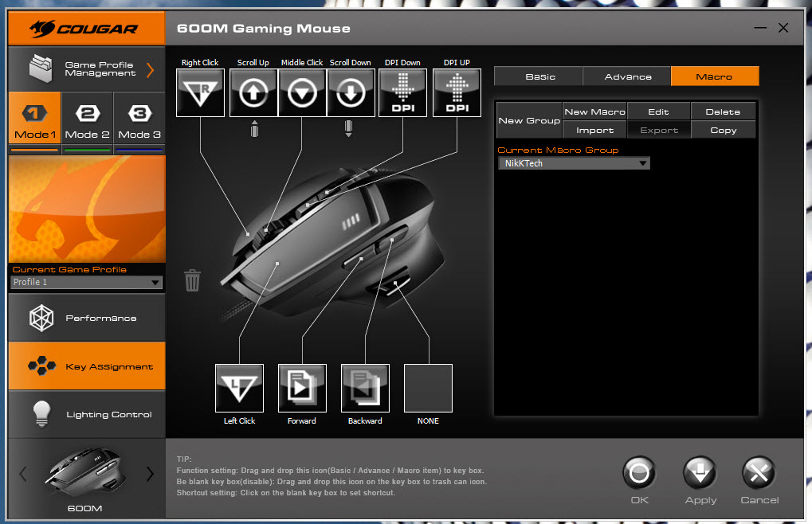The image size is (812, 524).
Task: Select the Forward key box
Action: pos(303,388)
